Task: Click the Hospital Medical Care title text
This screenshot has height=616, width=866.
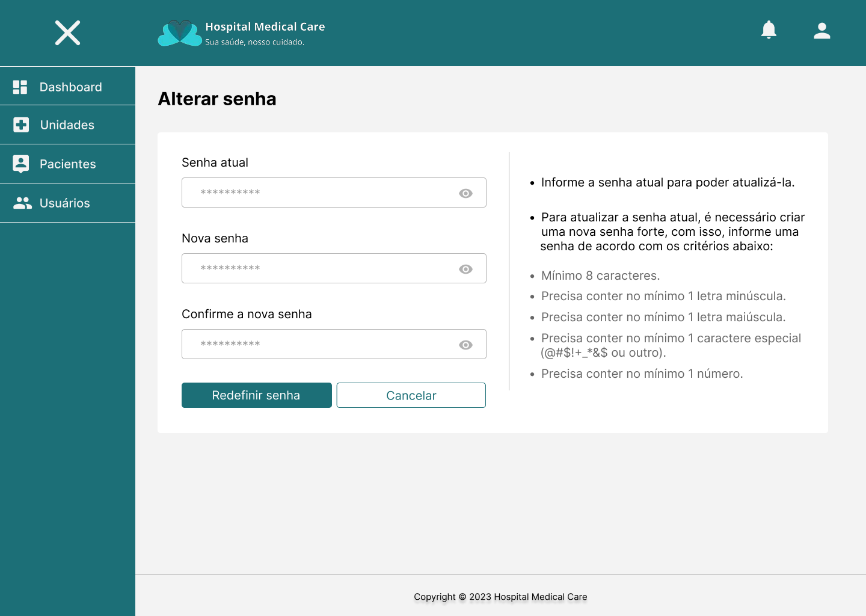Action: (x=265, y=26)
